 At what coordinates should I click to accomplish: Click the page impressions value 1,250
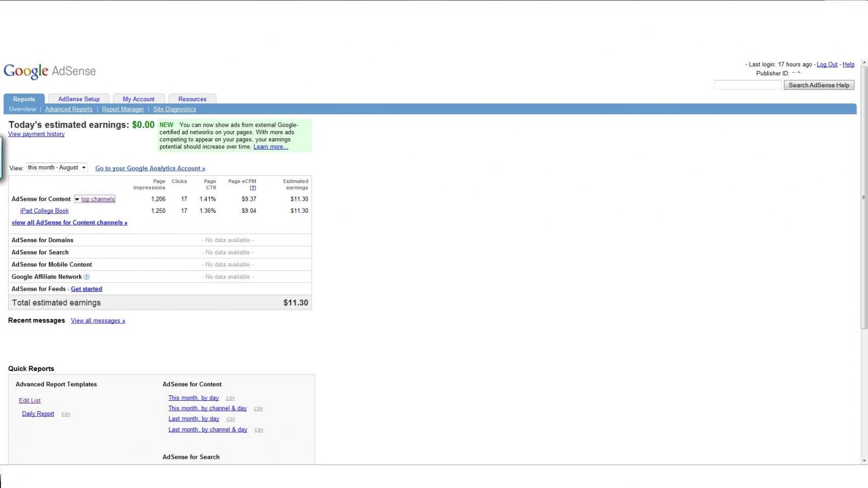point(158,211)
